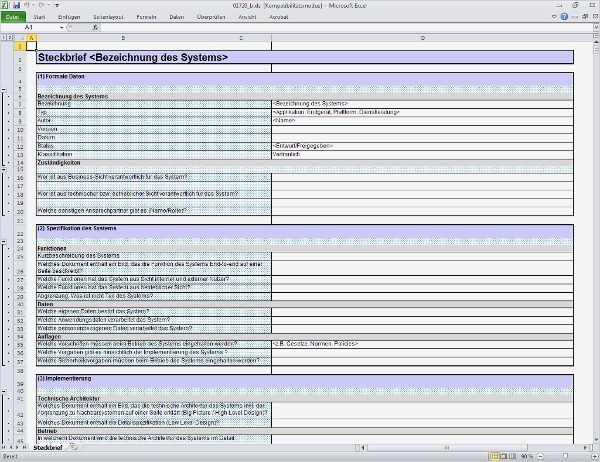
Task: Click the 90 % zoom level button
Action: [x=527, y=456]
